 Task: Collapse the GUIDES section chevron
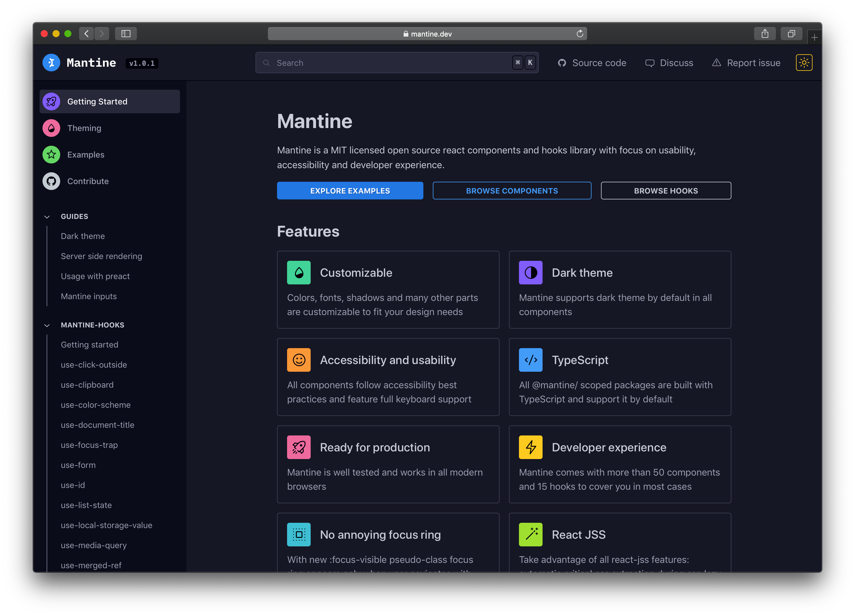pyautogui.click(x=47, y=217)
